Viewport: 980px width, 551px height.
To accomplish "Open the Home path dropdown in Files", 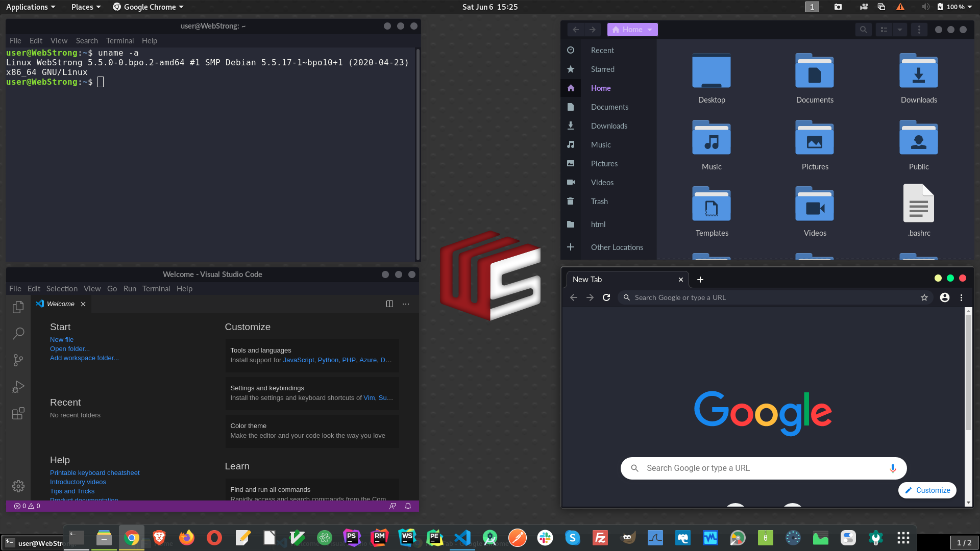I will pyautogui.click(x=632, y=30).
